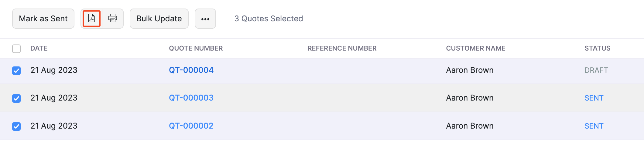Click the DRAFT status of QT-000004

(596, 70)
